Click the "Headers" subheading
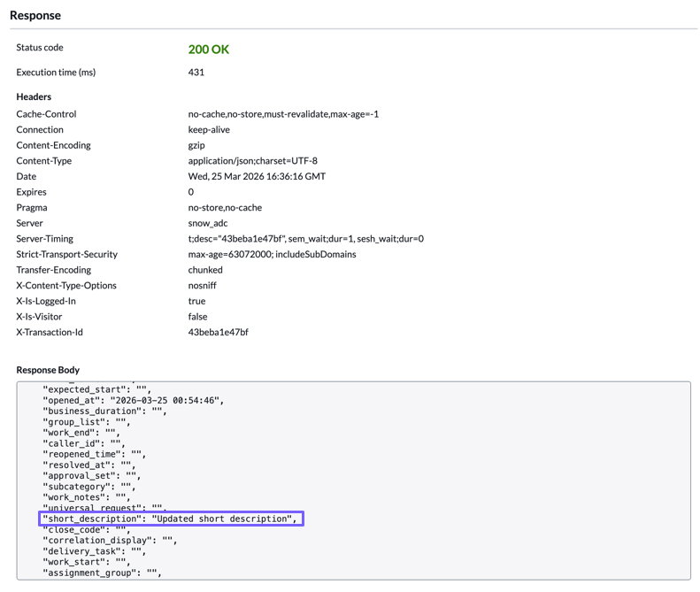Image resolution: width=700 pixels, height=592 pixels. [x=34, y=96]
